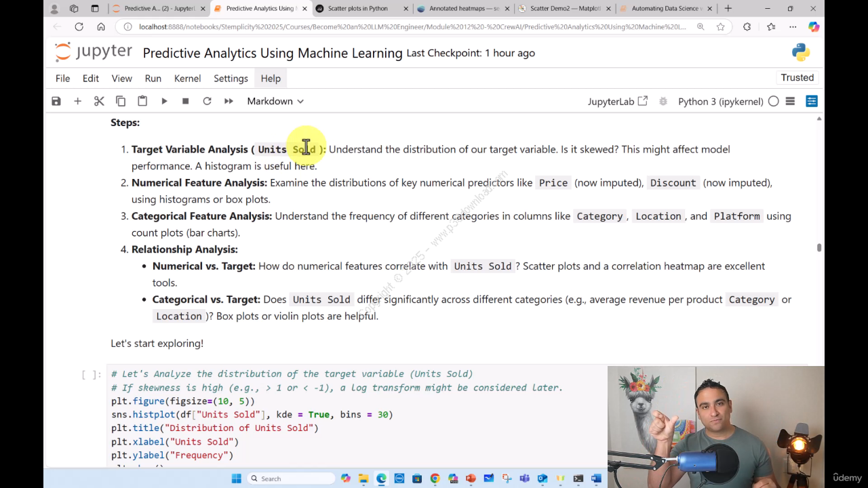Open the Edit menu

[91, 78]
